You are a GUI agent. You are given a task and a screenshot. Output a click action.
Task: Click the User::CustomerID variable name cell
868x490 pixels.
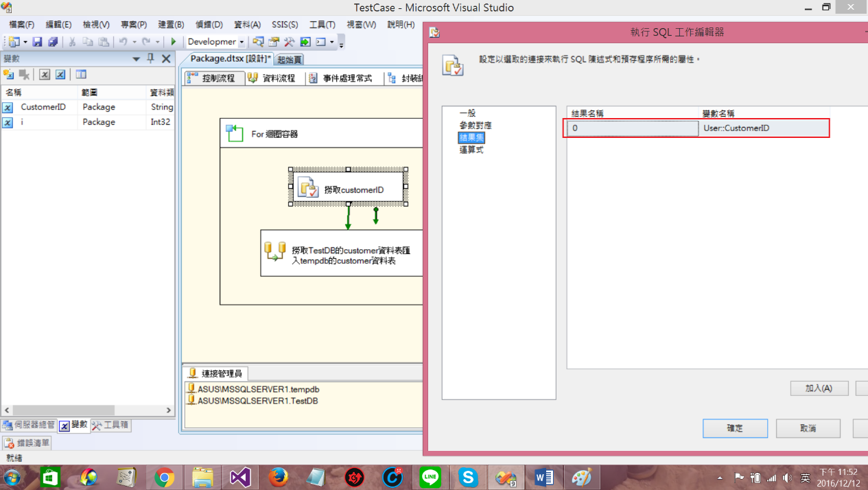(764, 128)
